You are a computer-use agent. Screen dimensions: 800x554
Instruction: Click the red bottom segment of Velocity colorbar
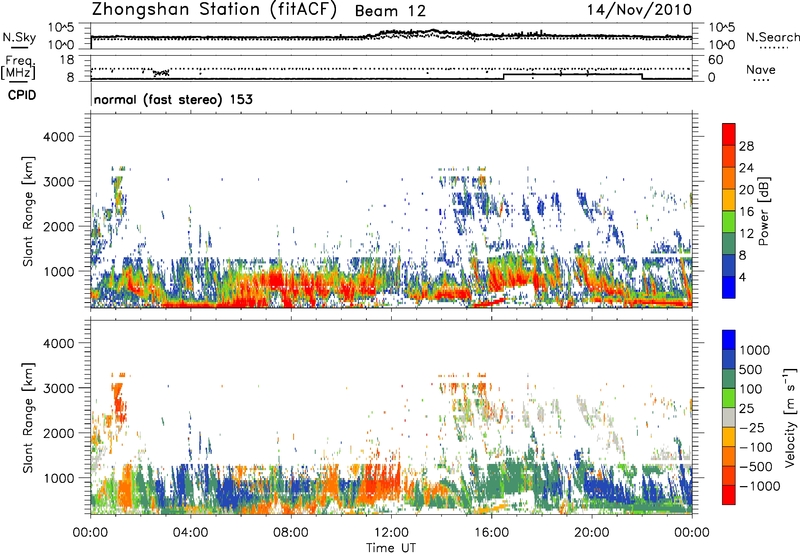pos(729,495)
